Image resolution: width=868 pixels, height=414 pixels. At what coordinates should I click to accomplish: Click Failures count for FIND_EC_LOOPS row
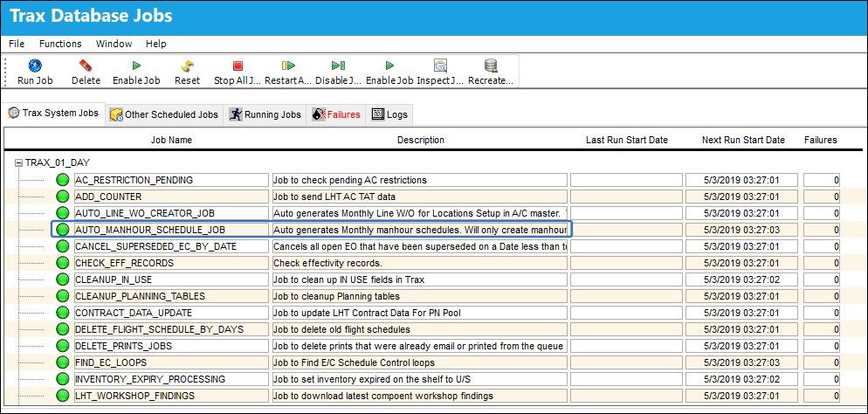(822, 362)
